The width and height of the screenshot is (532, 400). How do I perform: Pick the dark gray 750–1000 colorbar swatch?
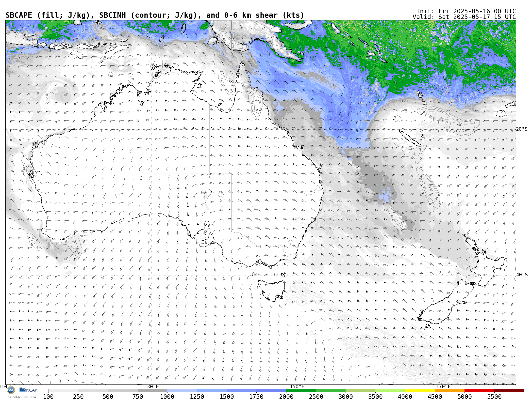tap(152, 391)
